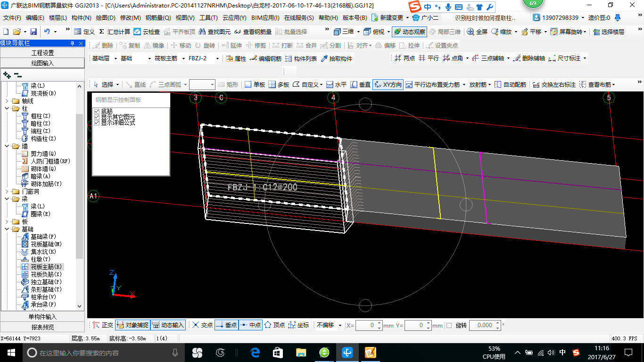The image size is (644, 362).
Task: Select 筏板基础(M) in tree
Action: 46,244
